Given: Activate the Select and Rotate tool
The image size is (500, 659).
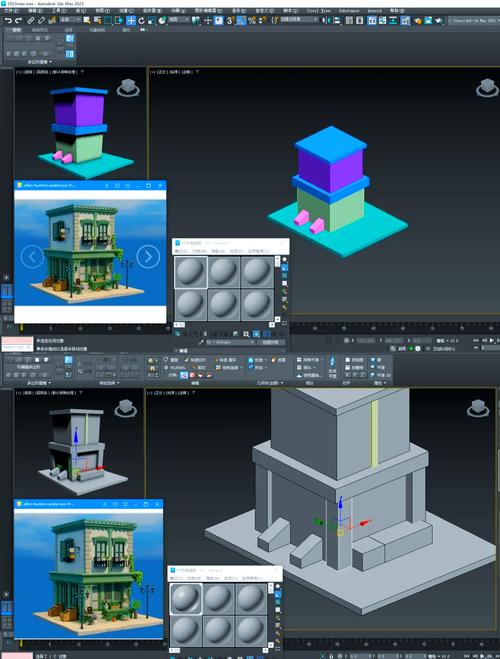Looking at the screenshot, I should [x=142, y=20].
